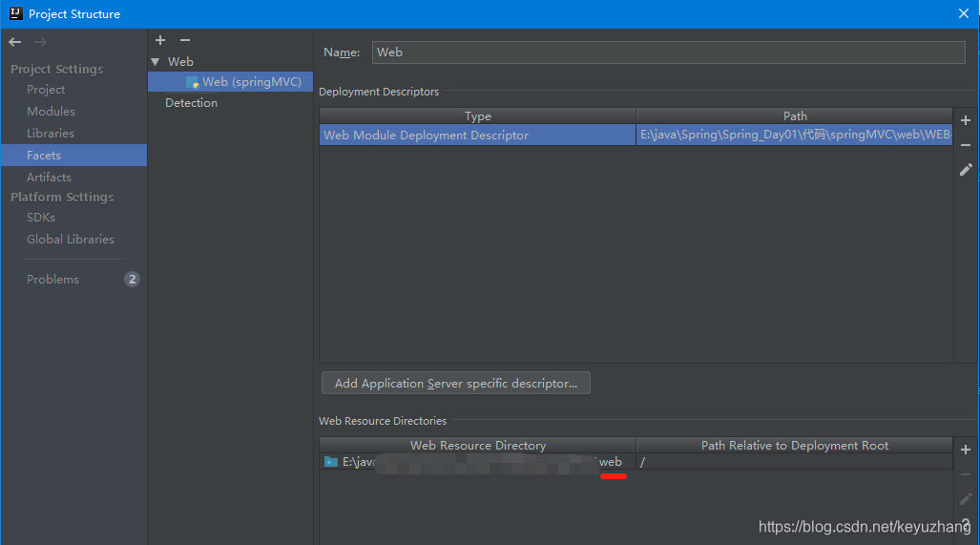Select the Facets section

click(73, 155)
